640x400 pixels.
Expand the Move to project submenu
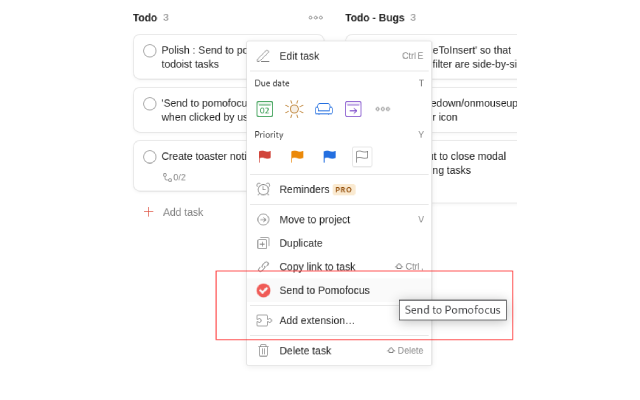pyautogui.click(x=314, y=219)
